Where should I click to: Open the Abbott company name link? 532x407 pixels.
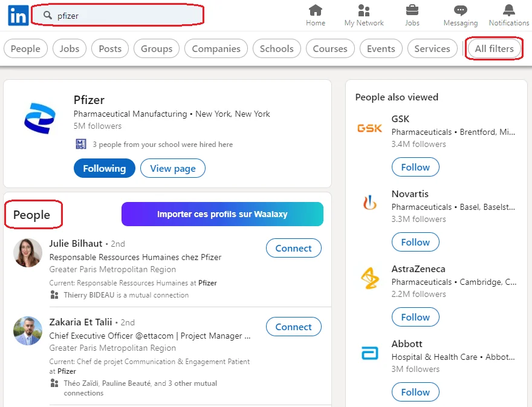[407, 344]
